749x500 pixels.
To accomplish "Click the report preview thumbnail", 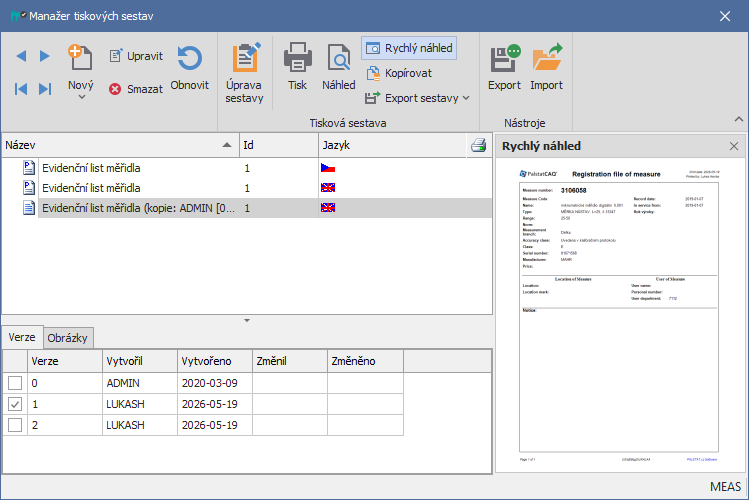I will pyautogui.click(x=619, y=315).
